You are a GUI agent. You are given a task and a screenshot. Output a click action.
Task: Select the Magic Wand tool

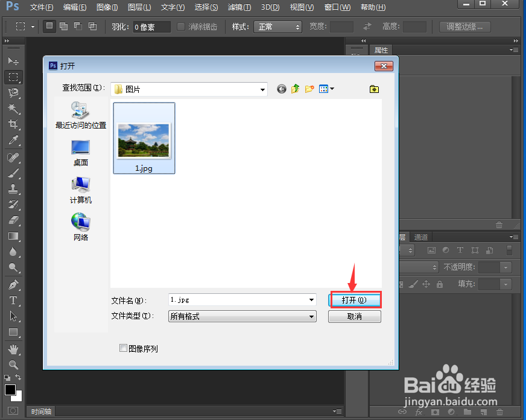tap(13, 109)
